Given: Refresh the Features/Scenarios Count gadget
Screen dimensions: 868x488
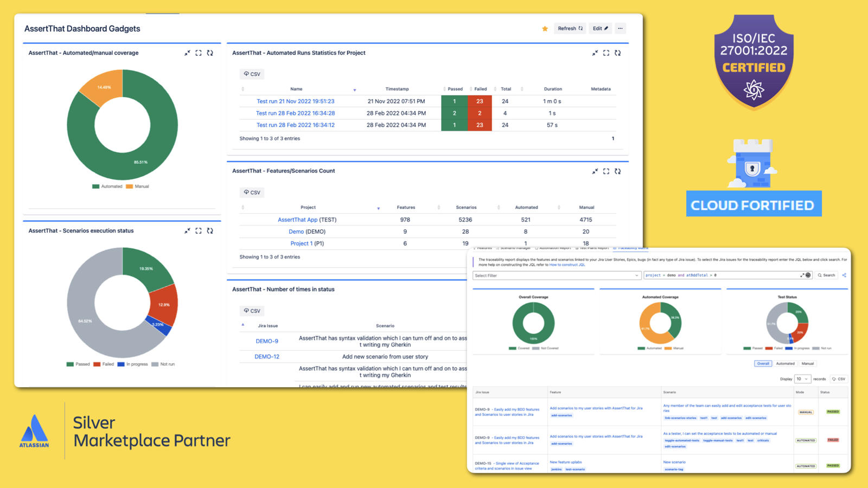Looking at the screenshot, I should [x=617, y=171].
